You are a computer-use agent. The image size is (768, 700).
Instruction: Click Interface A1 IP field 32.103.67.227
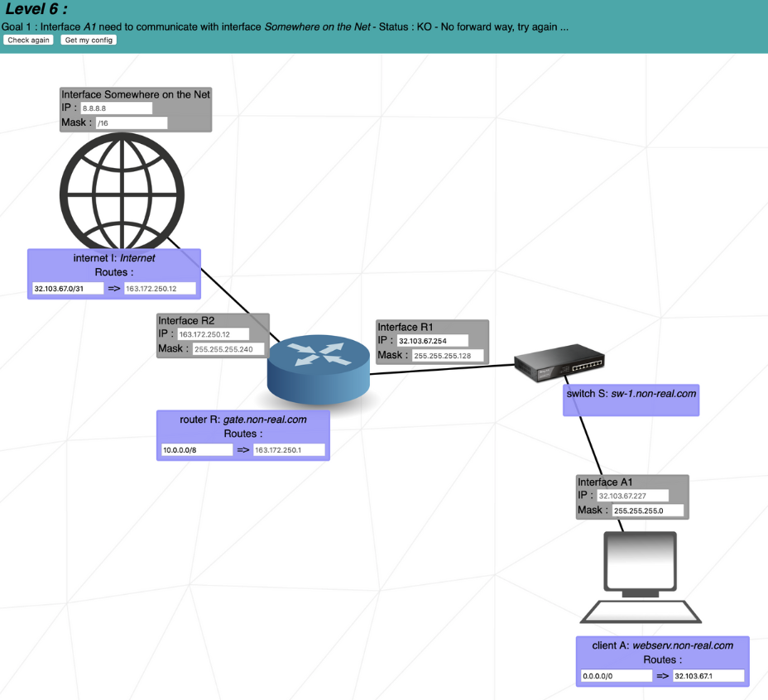pos(633,496)
